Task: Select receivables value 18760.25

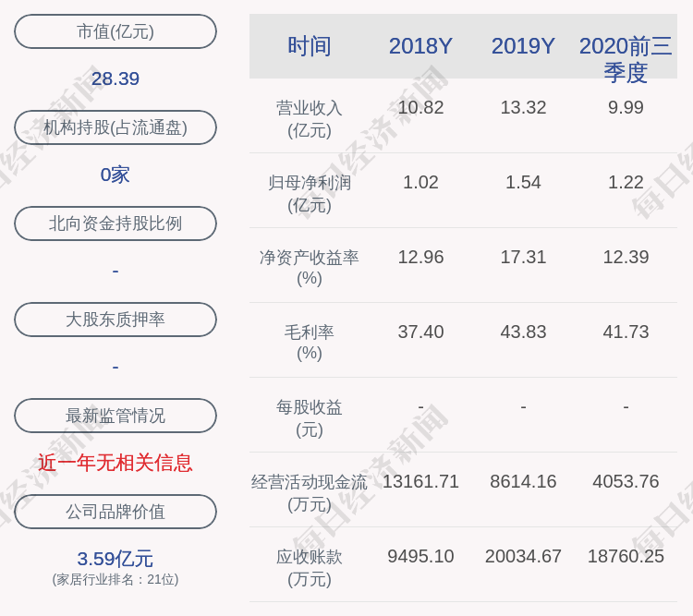Action: click(x=626, y=556)
